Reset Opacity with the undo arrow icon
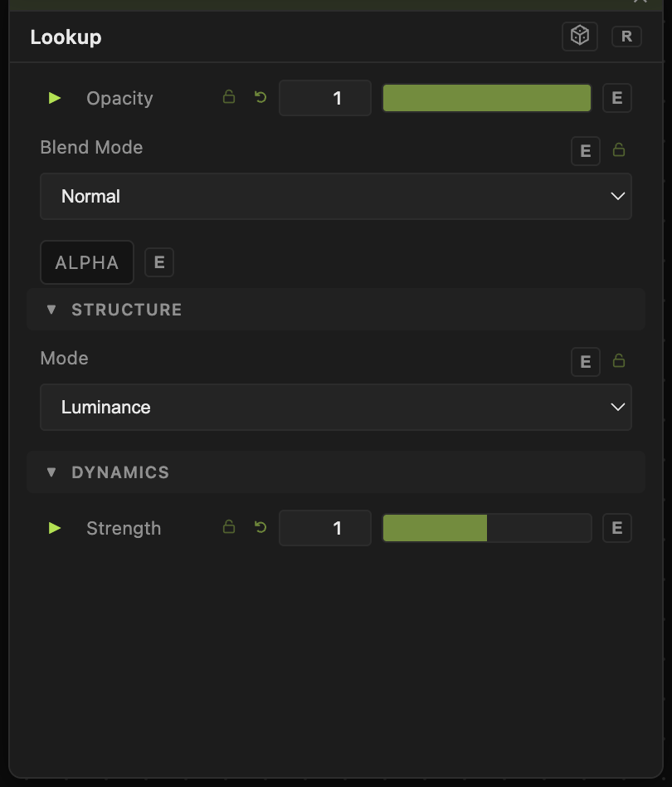This screenshot has height=787, width=672. [261, 97]
